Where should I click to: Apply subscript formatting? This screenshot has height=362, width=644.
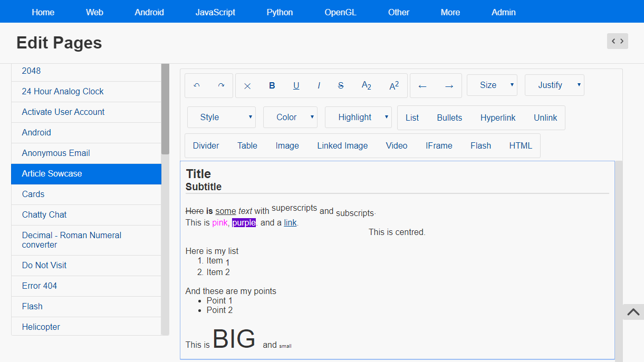click(367, 86)
